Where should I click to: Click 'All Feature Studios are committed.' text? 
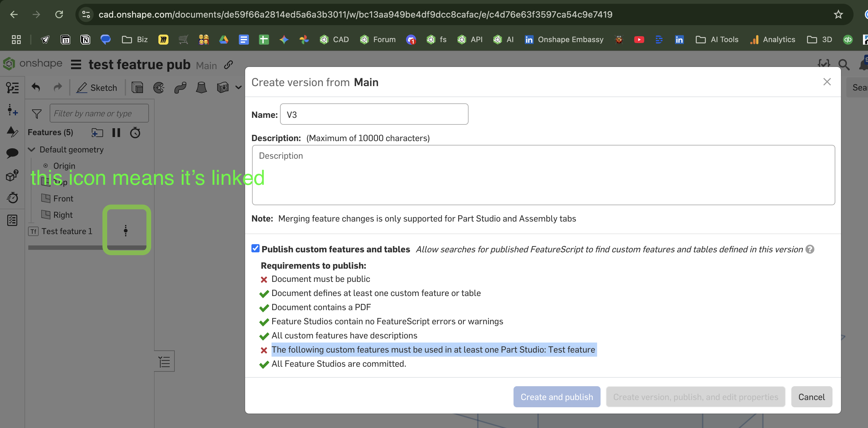click(339, 364)
